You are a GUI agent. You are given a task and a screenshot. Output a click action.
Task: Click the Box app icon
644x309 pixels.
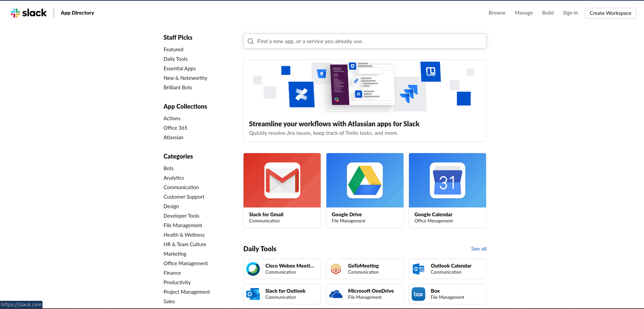coord(418,294)
